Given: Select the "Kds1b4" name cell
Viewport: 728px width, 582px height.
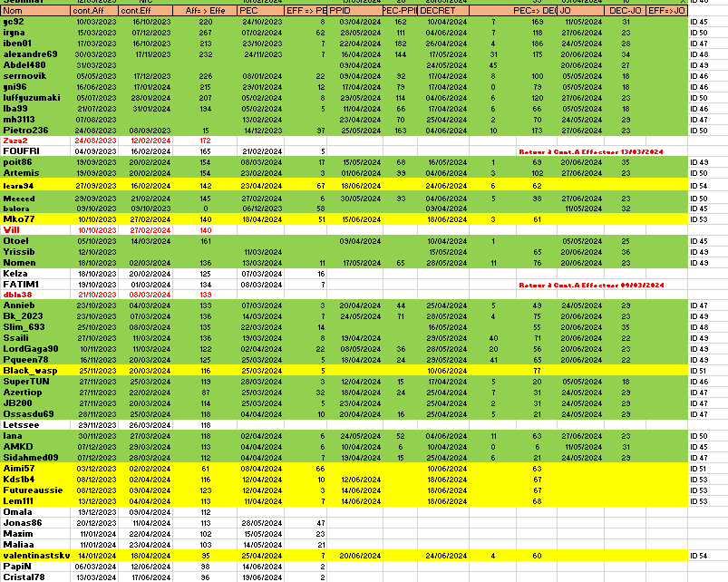Looking at the screenshot, I should [35, 480].
